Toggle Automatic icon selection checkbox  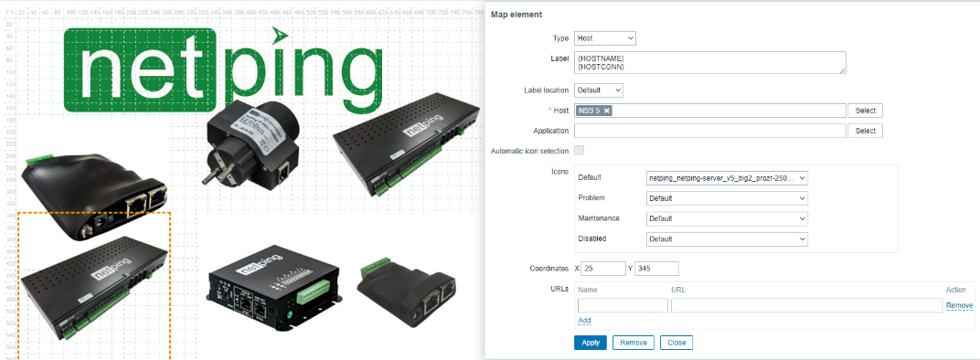pos(580,150)
